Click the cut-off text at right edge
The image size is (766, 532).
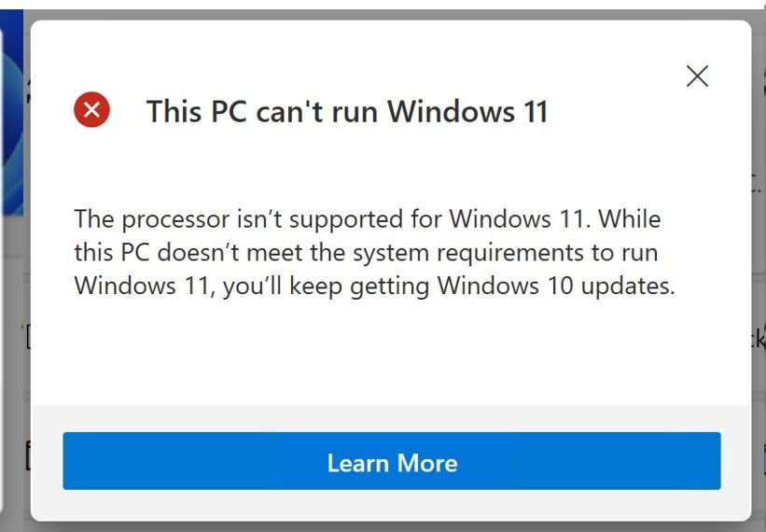pos(759,338)
